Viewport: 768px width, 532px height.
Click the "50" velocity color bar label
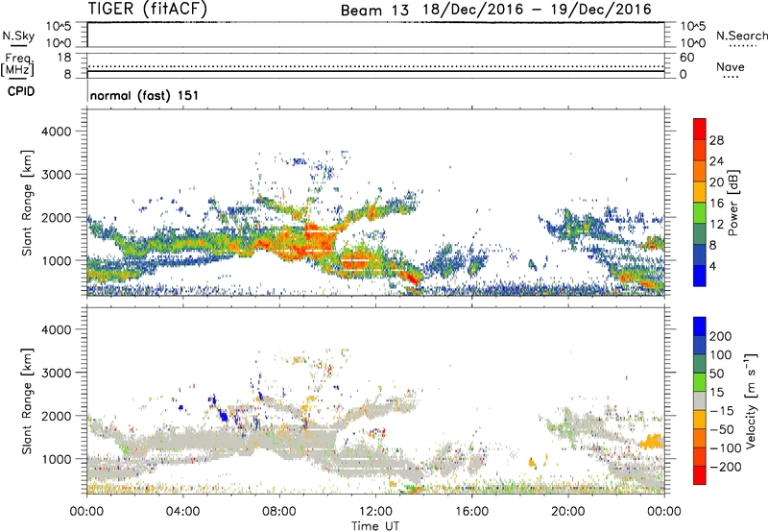coord(716,374)
